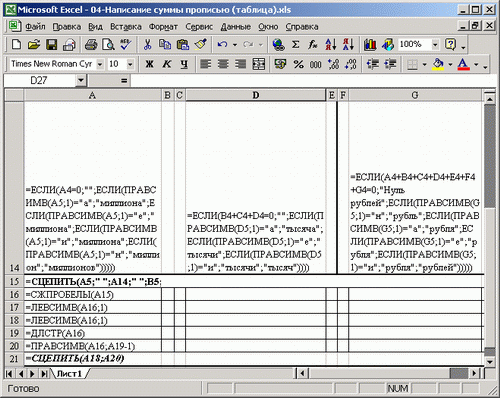Click the Print icon

[x=91, y=44]
